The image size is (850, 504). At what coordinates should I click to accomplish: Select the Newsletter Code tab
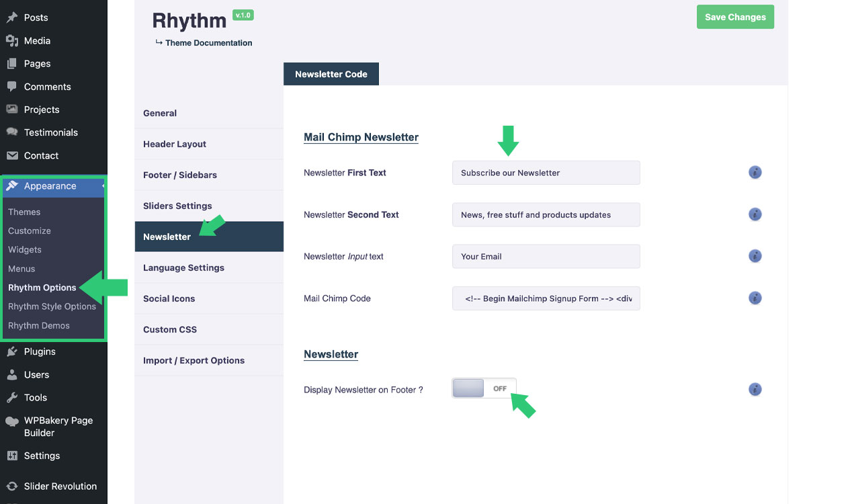pyautogui.click(x=331, y=74)
